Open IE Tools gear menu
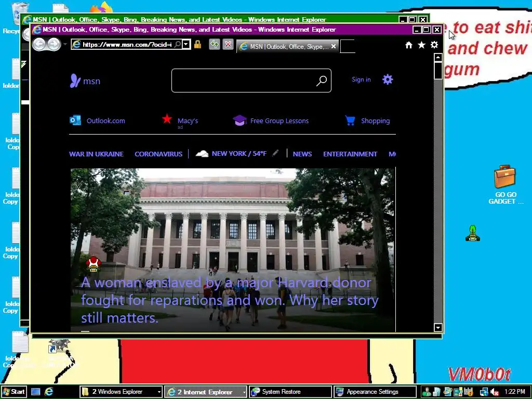Viewport: 532px width, 399px height. coord(434,45)
